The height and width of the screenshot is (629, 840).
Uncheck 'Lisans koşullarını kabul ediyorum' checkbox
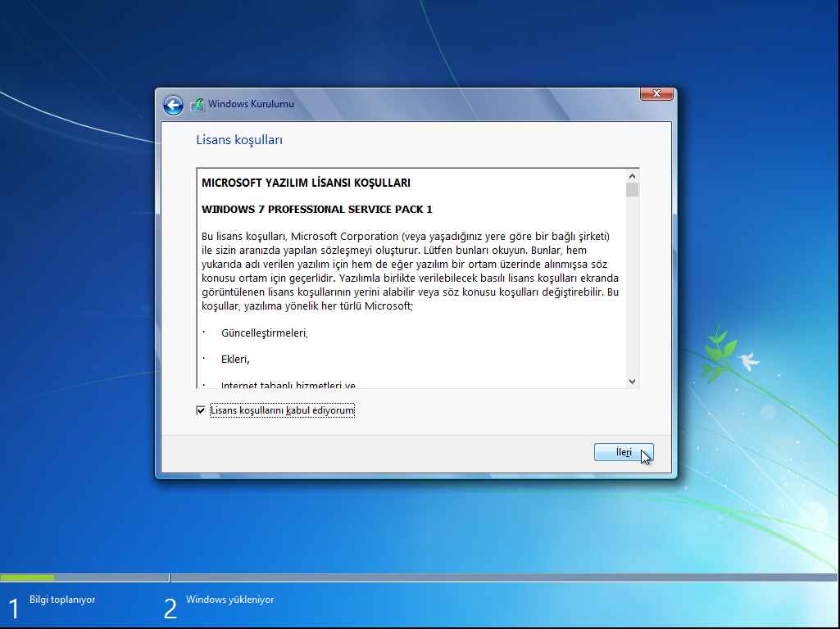[x=201, y=410]
